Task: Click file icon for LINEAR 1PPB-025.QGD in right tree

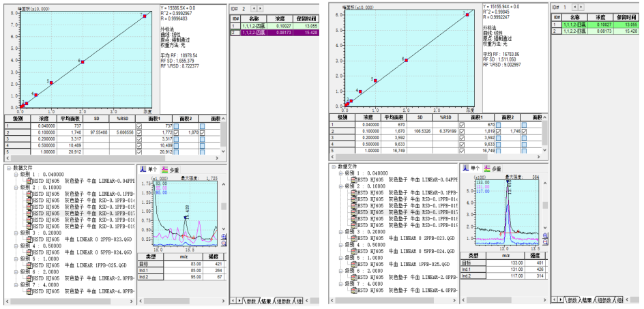Action: pyautogui.click(x=352, y=264)
